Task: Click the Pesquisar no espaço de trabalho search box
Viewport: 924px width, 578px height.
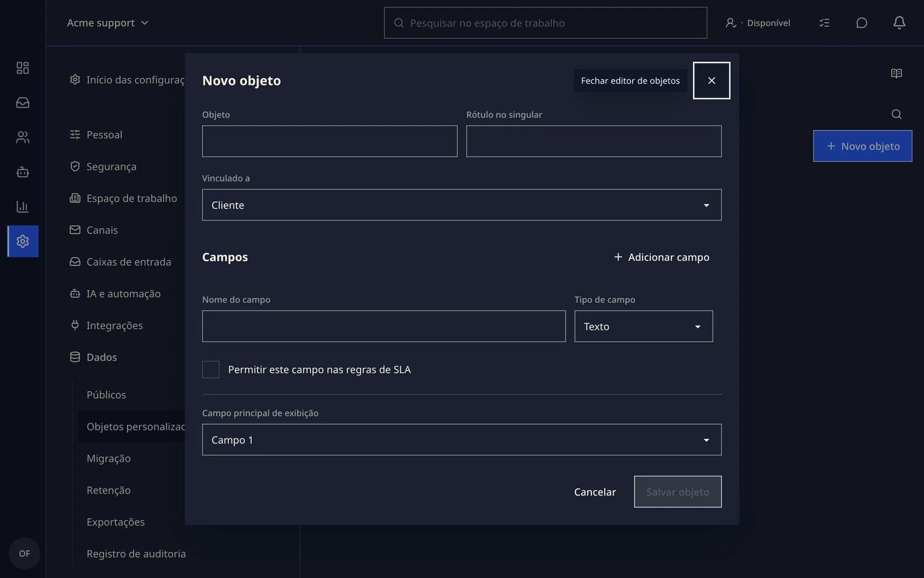Action: click(546, 23)
